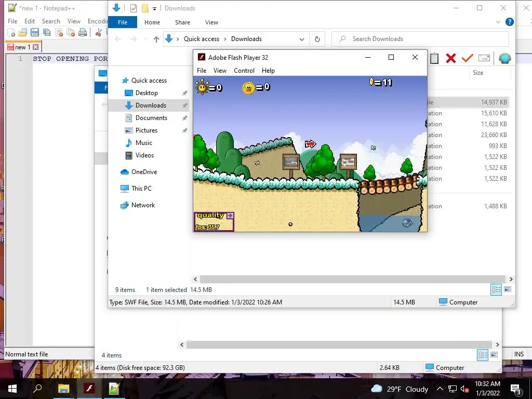
Task: Open File Explorer from the taskbar
Action: click(x=63, y=389)
